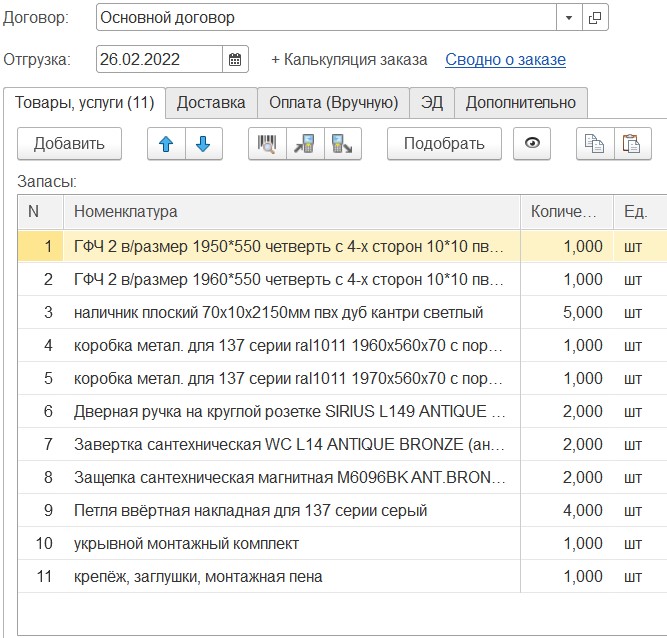Image resolution: width=667 pixels, height=638 pixels.
Task: Switch to the Доставка tab
Action: pyautogui.click(x=210, y=102)
